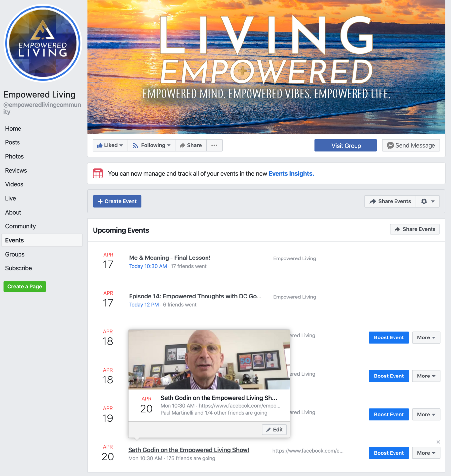The height and width of the screenshot is (476, 451).
Task: Open the Photos sidebar section
Action: (x=15, y=156)
